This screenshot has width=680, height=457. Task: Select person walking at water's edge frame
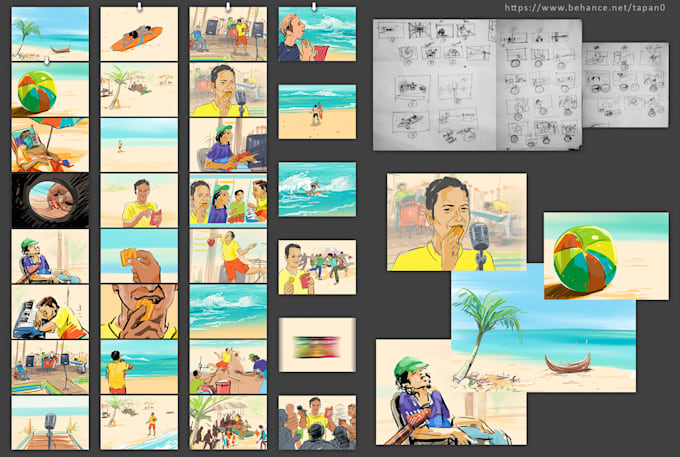[139, 422]
